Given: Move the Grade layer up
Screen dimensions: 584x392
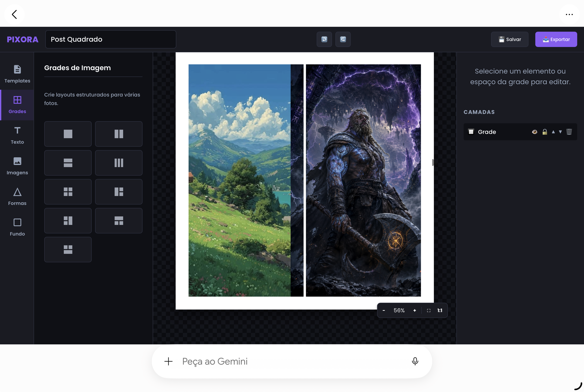Looking at the screenshot, I should (553, 132).
